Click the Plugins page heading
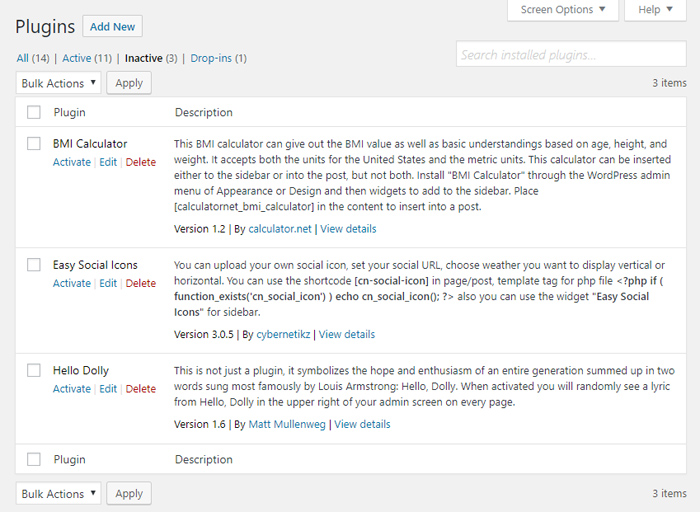The width and height of the screenshot is (700, 512). (45, 26)
